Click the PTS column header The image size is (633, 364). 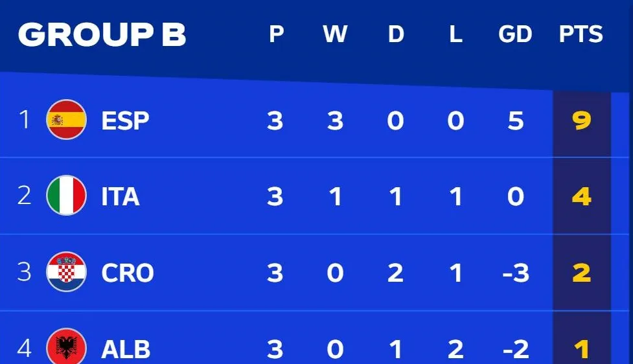click(581, 34)
